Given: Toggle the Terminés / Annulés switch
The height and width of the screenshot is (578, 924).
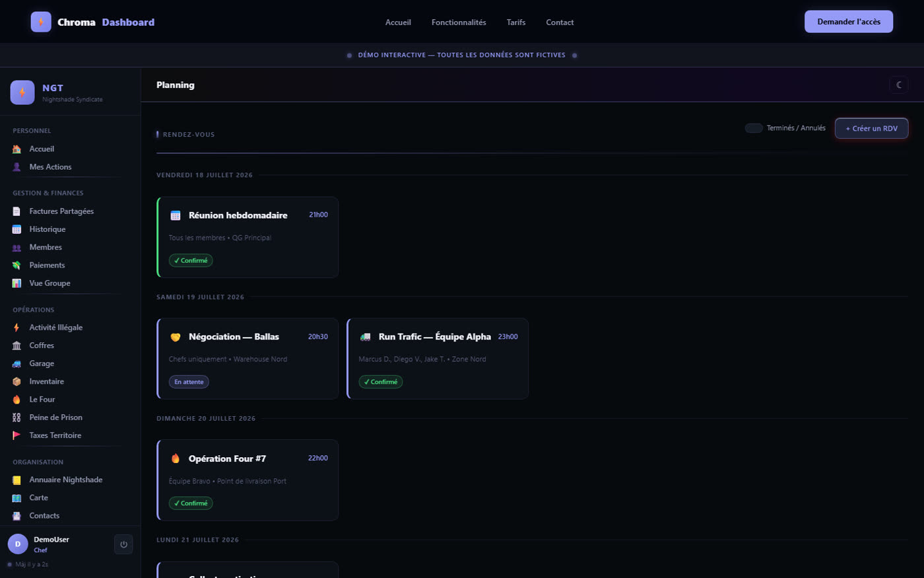Looking at the screenshot, I should 754,128.
